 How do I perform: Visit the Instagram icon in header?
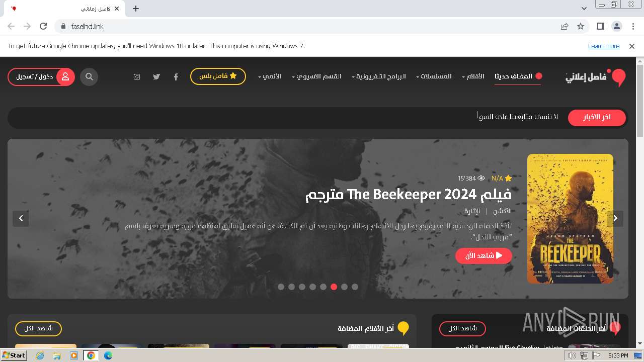tap(137, 77)
